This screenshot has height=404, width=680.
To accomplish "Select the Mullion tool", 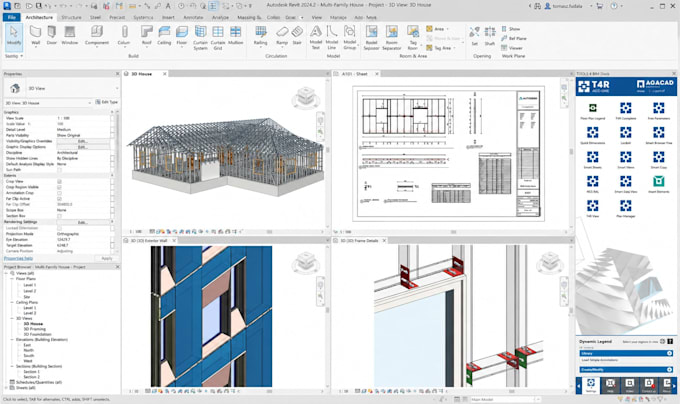I will point(235,35).
